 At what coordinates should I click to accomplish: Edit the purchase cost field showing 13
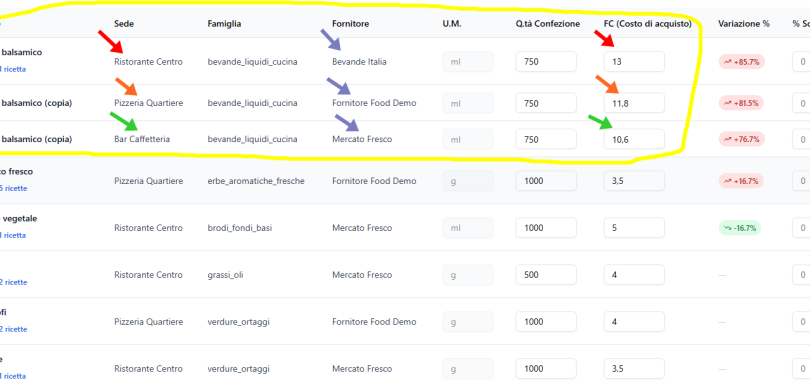point(634,61)
